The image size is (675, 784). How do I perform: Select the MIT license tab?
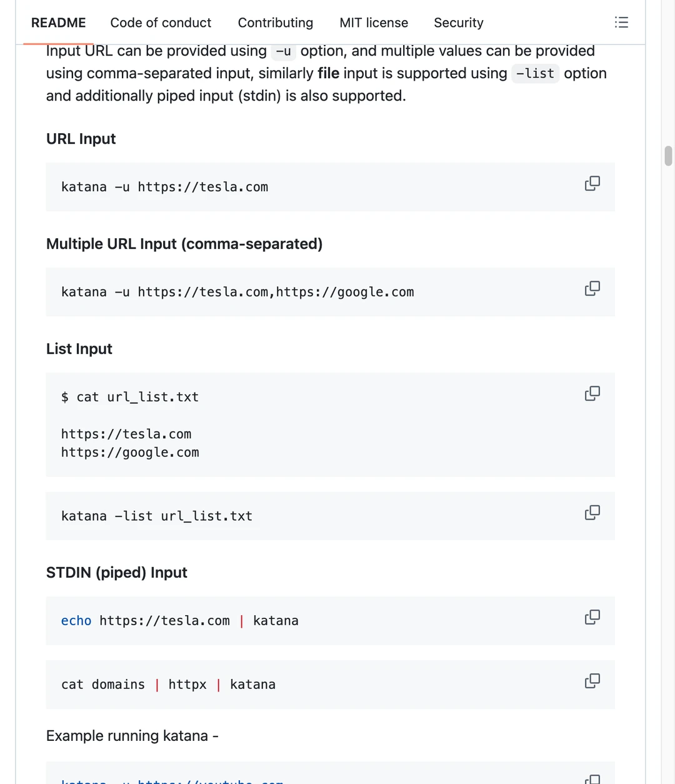coord(374,23)
